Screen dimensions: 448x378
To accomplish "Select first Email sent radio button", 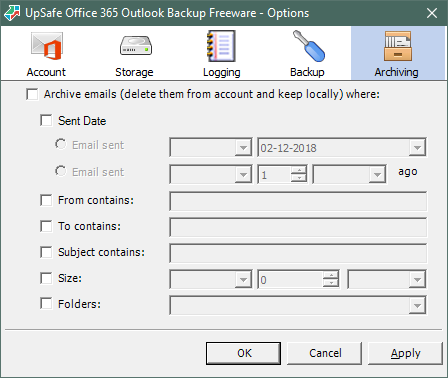I will (61, 144).
